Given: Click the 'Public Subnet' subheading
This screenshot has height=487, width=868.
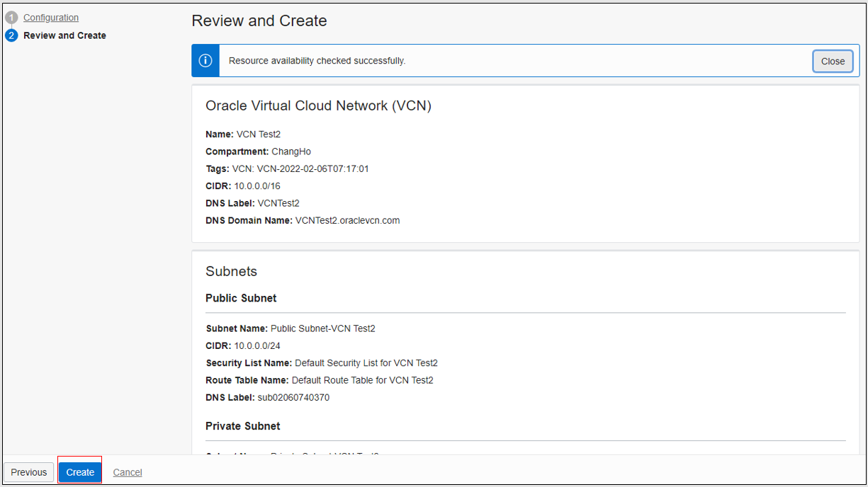Looking at the screenshot, I should [241, 298].
